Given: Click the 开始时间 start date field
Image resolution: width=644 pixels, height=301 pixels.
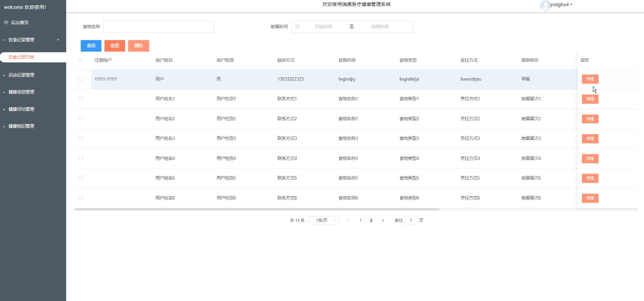Looking at the screenshot, I should pyautogui.click(x=323, y=26).
